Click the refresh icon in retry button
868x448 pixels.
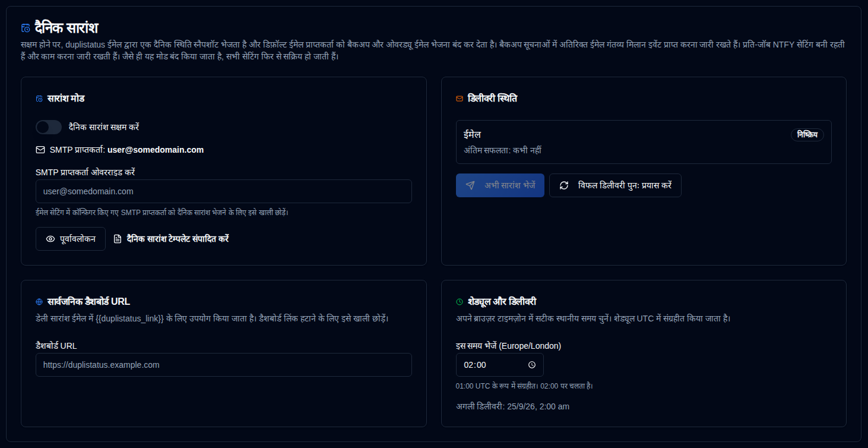tap(564, 185)
